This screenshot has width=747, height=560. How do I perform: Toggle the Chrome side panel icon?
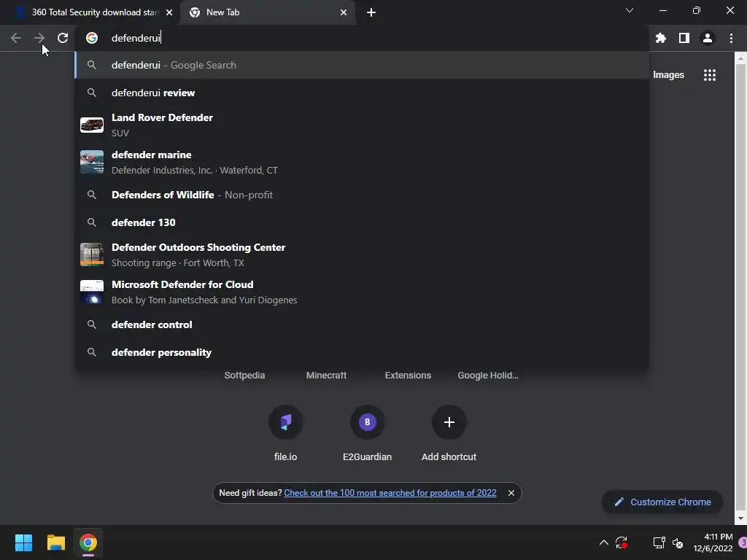click(x=684, y=38)
